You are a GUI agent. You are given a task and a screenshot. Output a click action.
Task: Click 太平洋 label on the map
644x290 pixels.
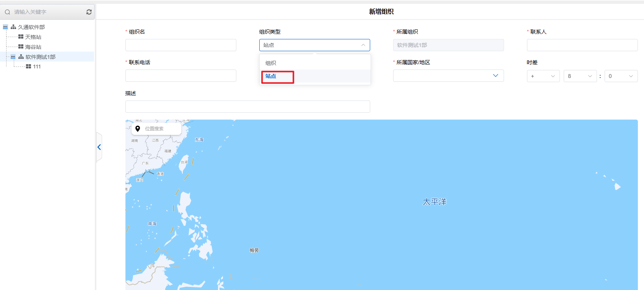tap(434, 202)
